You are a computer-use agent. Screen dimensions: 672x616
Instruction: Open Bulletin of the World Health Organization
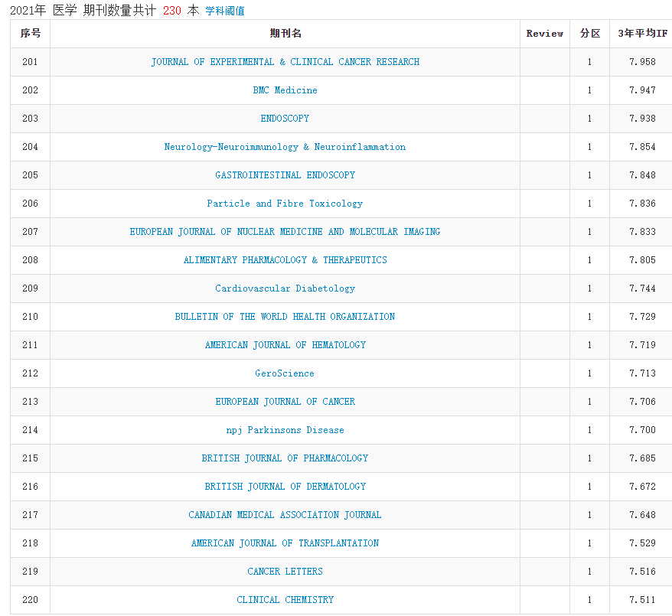[x=285, y=316]
